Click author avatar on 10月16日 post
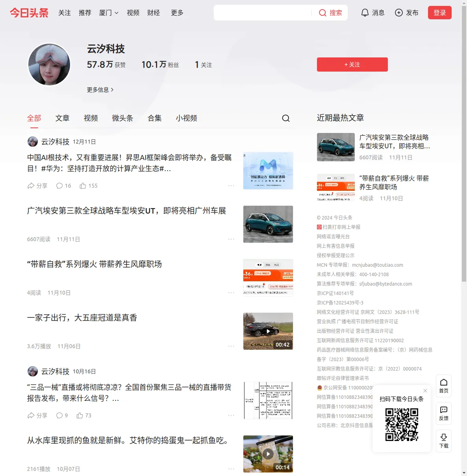 click(33, 371)
